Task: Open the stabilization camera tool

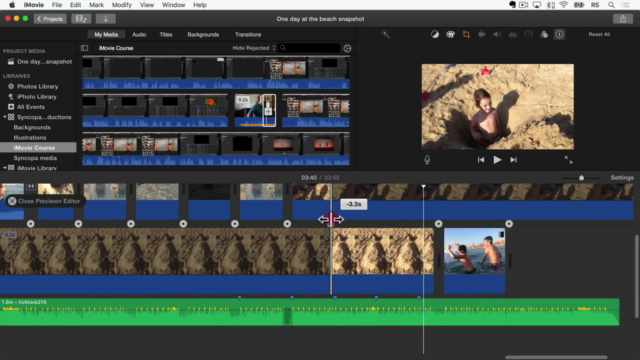Action: pyautogui.click(x=482, y=34)
